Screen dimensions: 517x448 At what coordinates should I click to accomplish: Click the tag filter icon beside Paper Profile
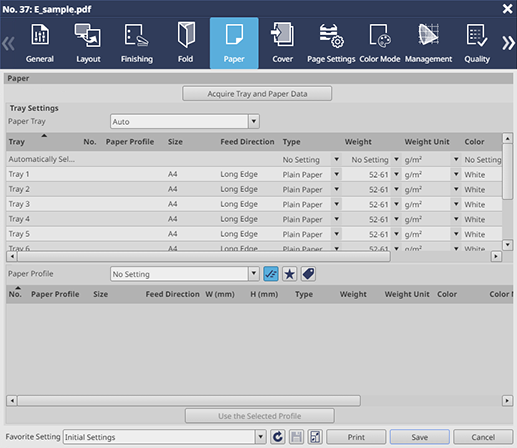(x=308, y=274)
